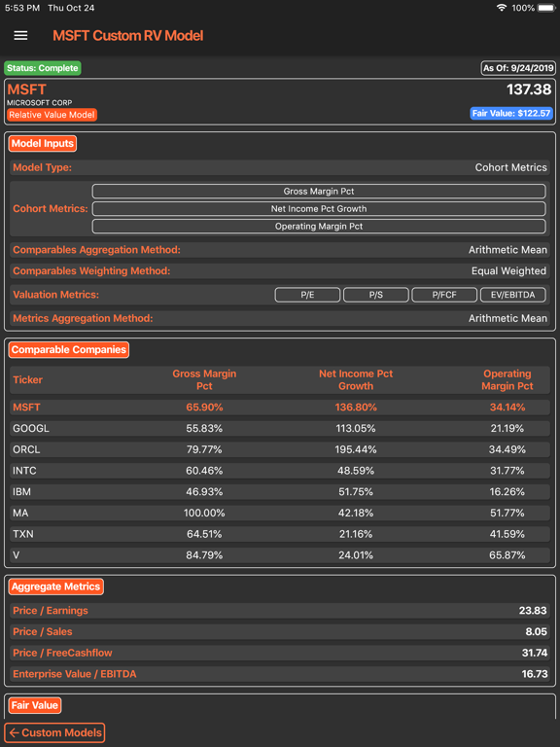Image resolution: width=560 pixels, height=747 pixels.
Task: Select the P/FCF valuation metric
Action: click(444, 295)
